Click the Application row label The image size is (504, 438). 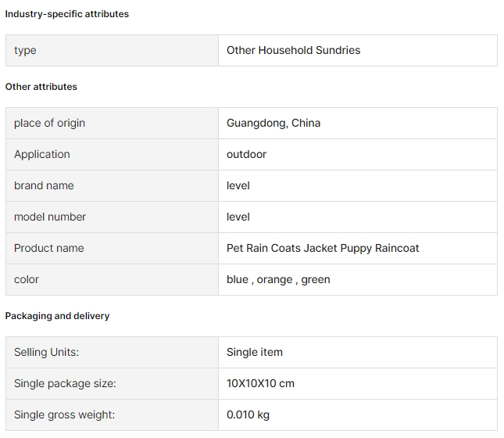point(41,155)
